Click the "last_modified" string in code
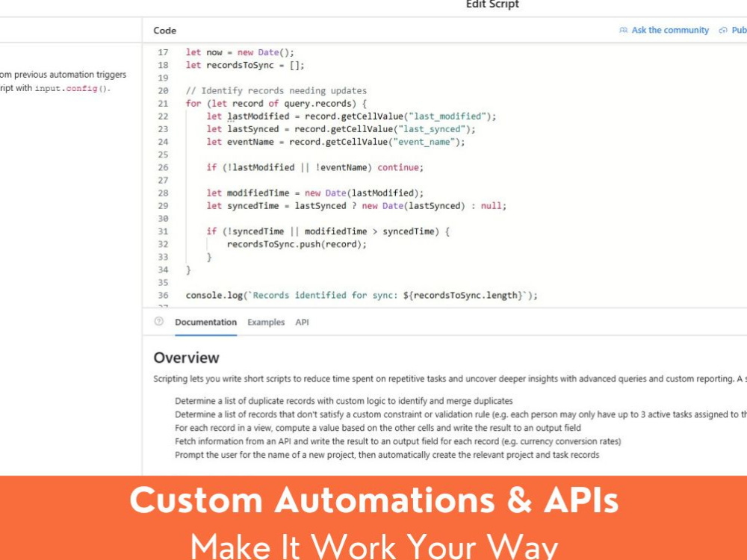 coord(447,116)
